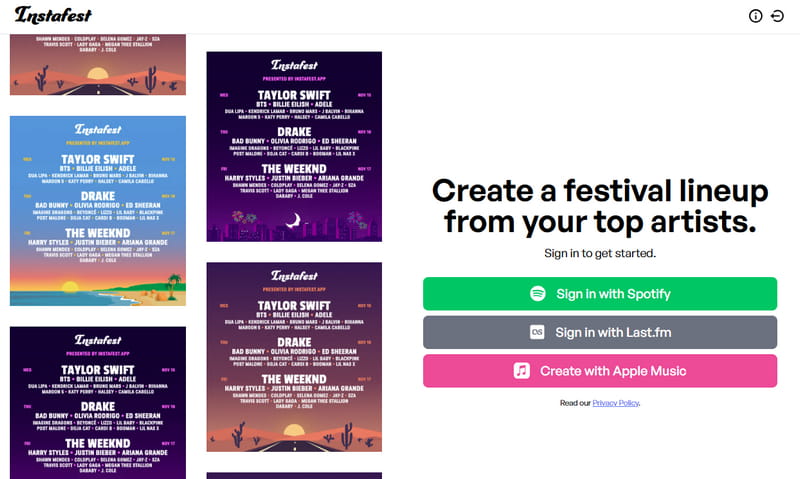
Task: Click the crescent moon on skyline poster
Action: point(294,223)
